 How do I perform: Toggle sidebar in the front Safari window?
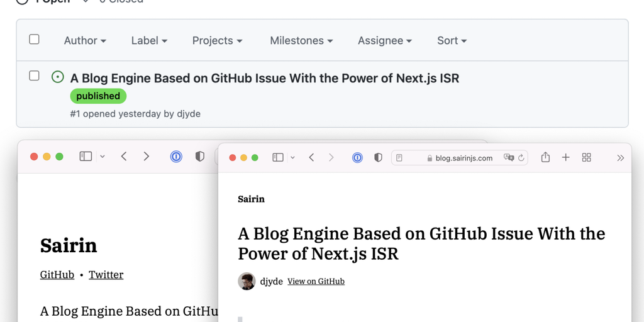click(x=278, y=157)
